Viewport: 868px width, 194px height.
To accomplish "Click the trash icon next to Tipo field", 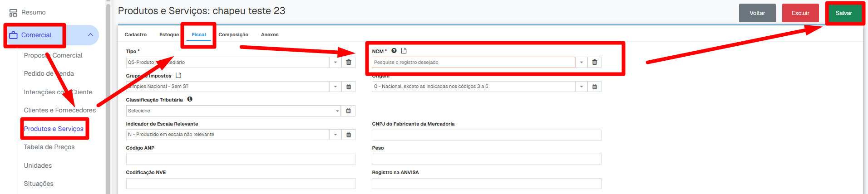I will (349, 62).
